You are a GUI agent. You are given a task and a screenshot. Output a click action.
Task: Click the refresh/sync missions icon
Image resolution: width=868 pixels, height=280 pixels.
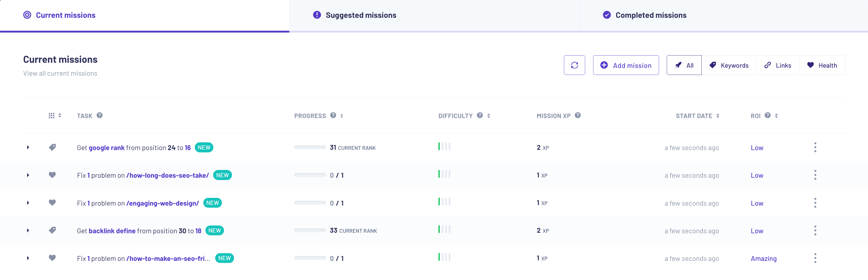coord(575,65)
